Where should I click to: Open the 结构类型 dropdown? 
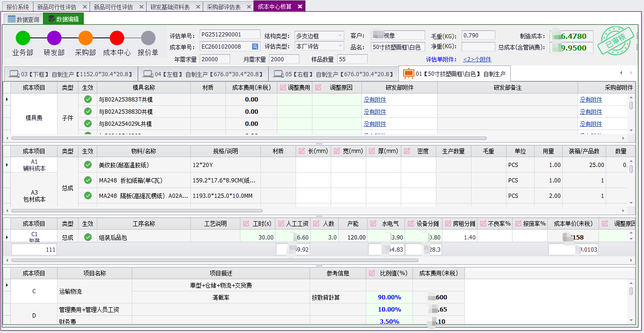click(x=340, y=36)
